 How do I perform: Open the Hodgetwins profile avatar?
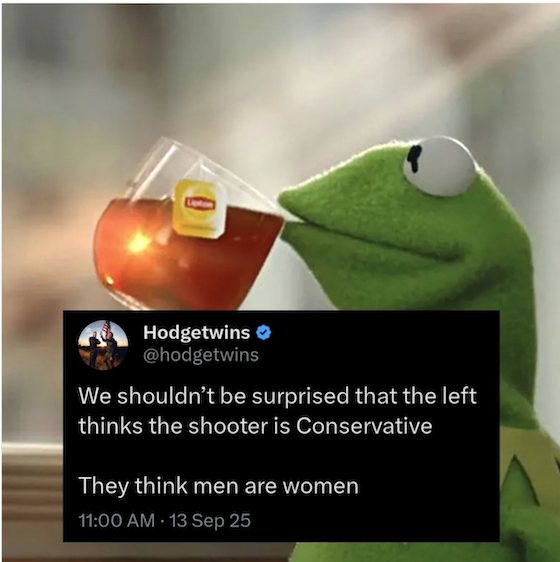103,344
